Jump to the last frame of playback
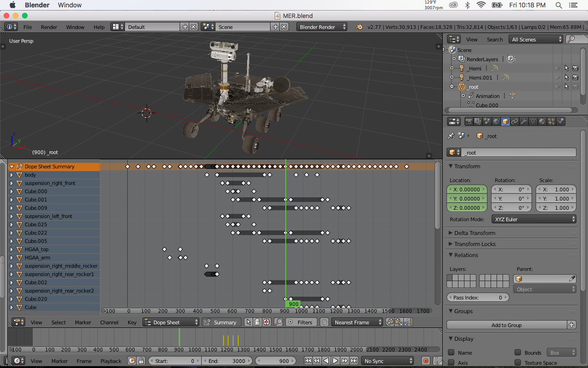The height and width of the screenshot is (368, 588). point(354,361)
